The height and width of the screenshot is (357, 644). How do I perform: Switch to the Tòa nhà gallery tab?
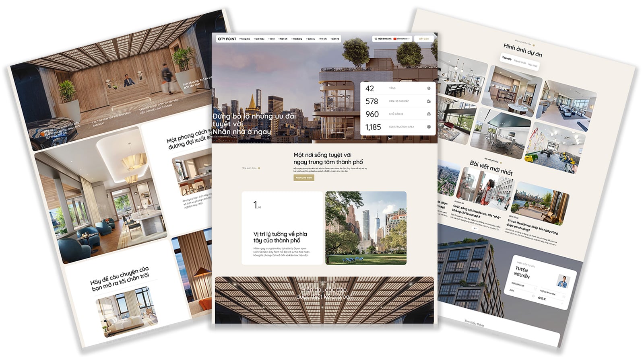tap(506, 59)
